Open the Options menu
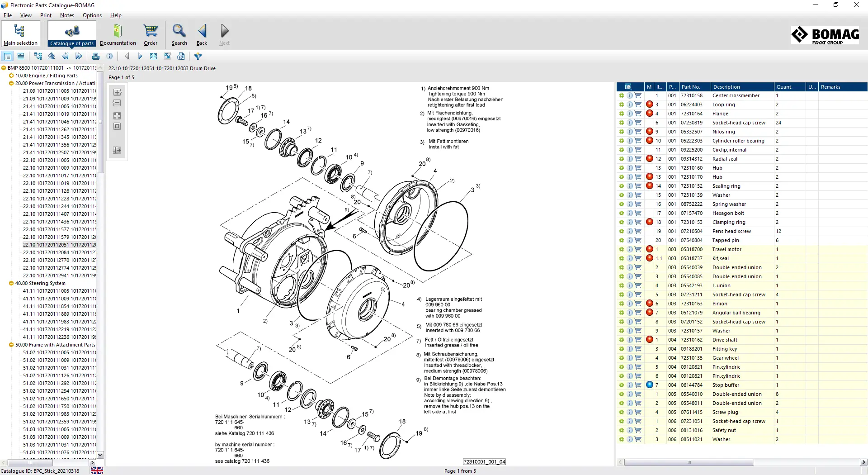The height and width of the screenshot is (475, 868). (92, 15)
